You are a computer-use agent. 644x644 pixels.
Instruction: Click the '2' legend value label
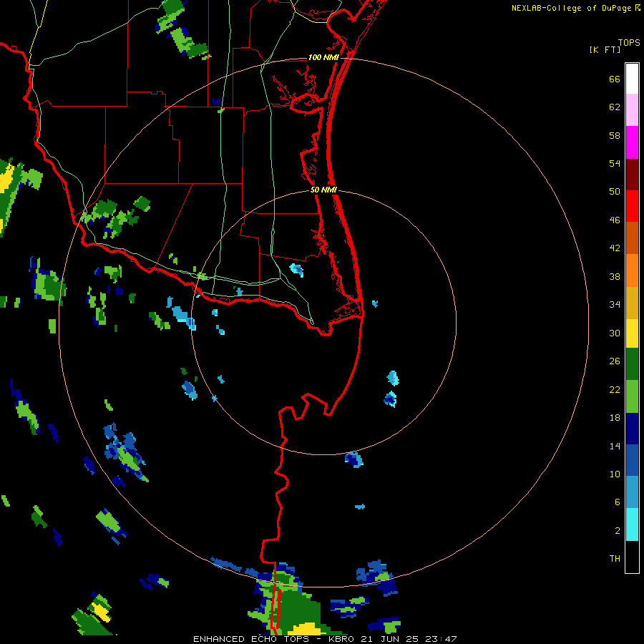click(618, 531)
